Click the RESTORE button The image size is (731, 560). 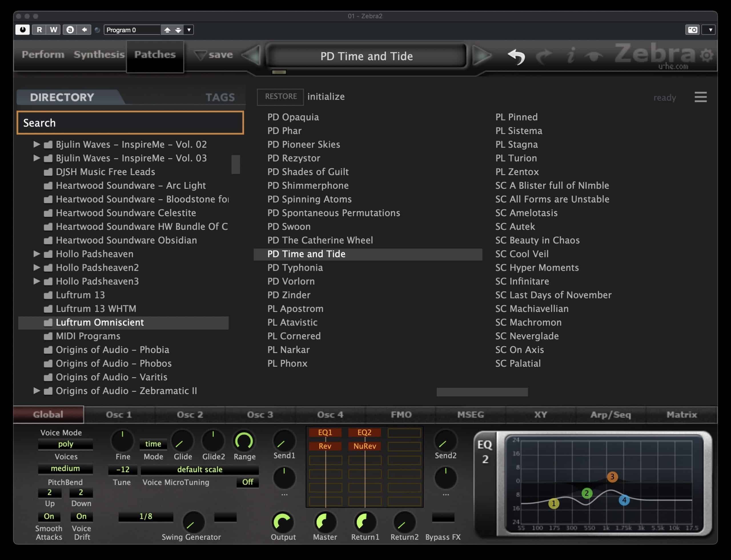click(281, 97)
